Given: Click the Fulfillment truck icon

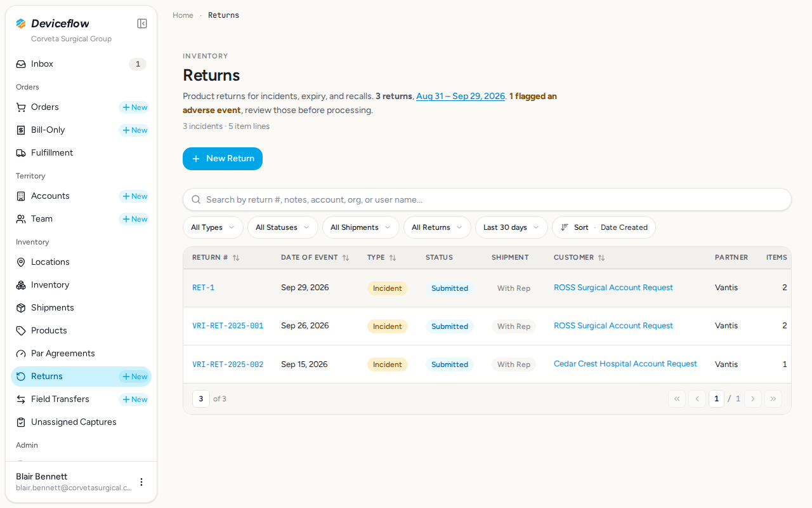Looking at the screenshot, I should [21, 153].
